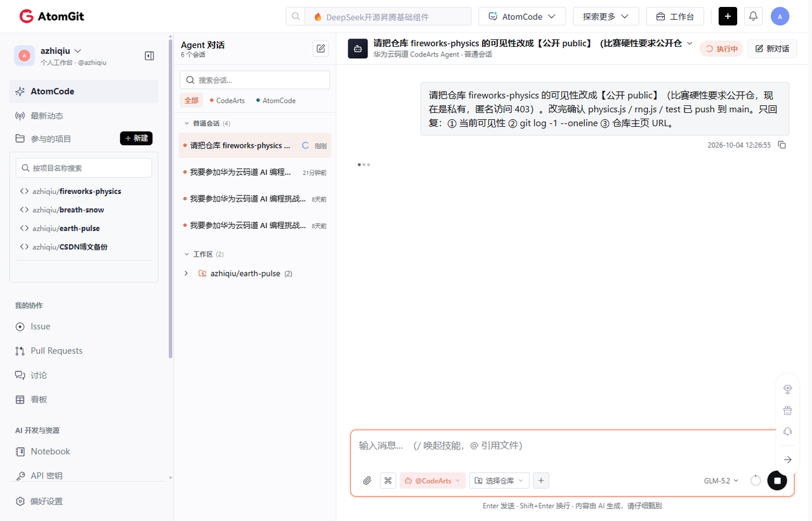The image size is (812, 521).
Task: Click the 新对话 button
Action: [772, 49]
